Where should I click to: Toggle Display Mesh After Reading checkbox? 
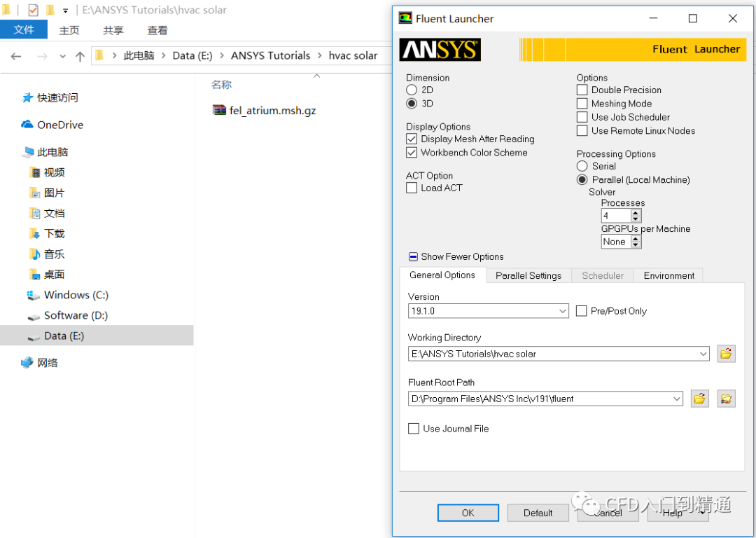click(412, 139)
